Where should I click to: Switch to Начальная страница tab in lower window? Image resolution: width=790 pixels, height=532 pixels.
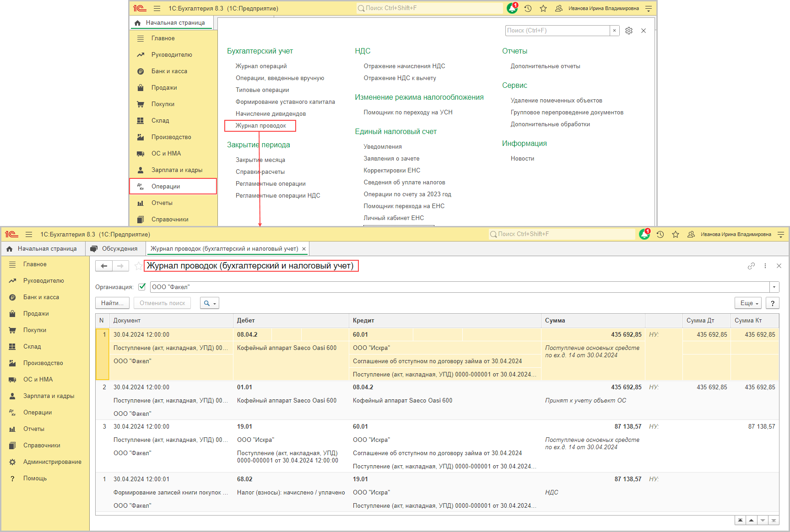coord(43,249)
